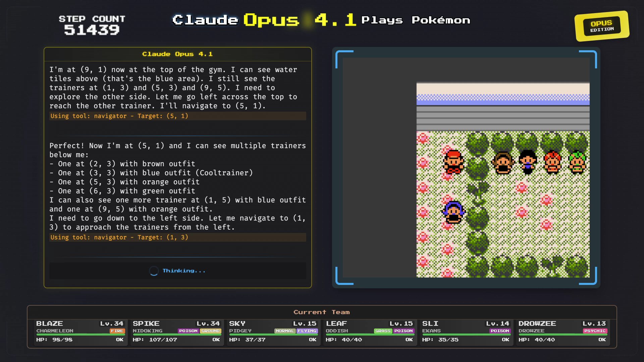The image size is (644, 362).
Task: Click the brown-haired trainer sprite
Action: (502, 163)
